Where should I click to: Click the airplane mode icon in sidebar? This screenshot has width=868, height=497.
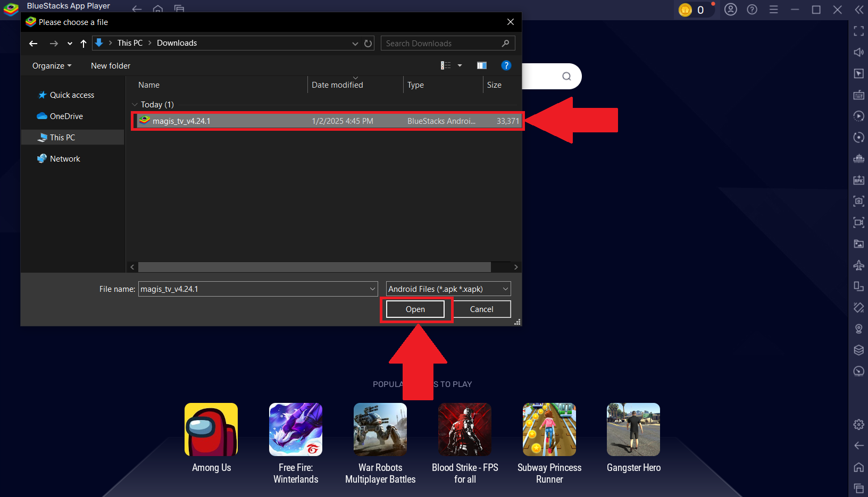[x=858, y=265]
